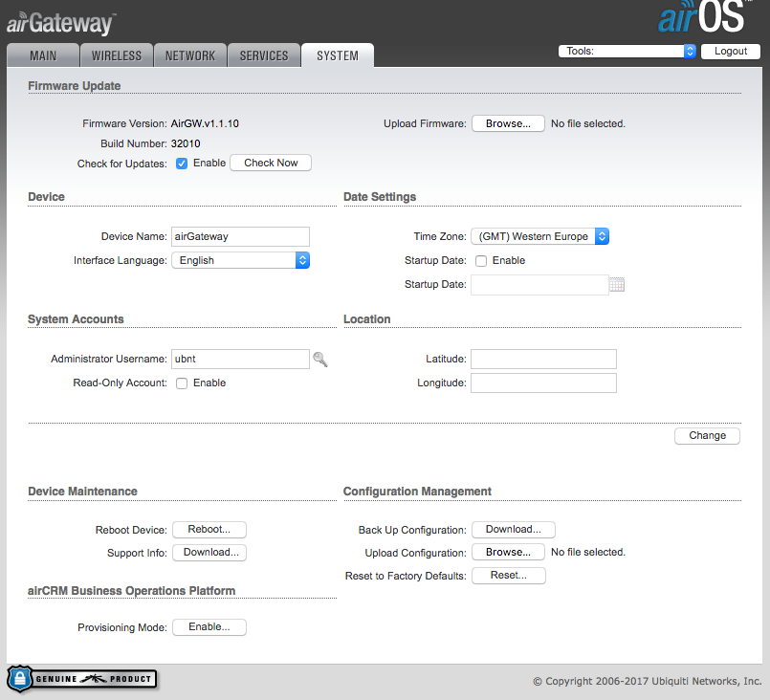
Task: Download the configuration backup
Action: pyautogui.click(x=514, y=530)
